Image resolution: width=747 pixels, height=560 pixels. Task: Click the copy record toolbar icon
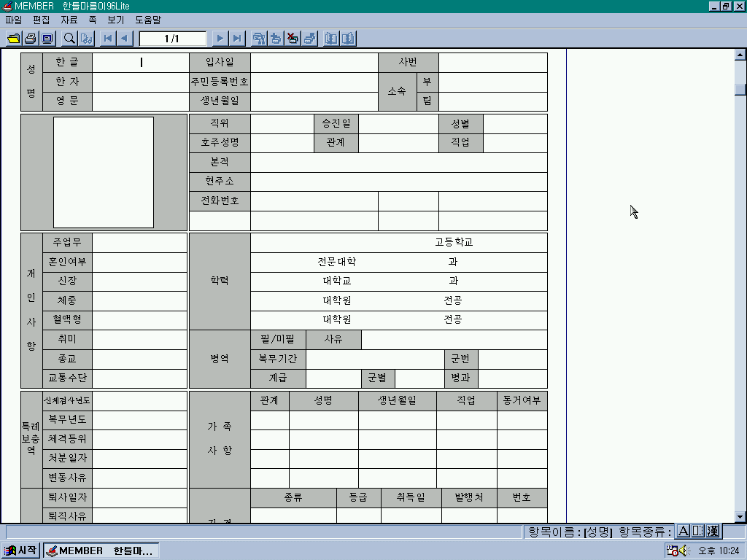[x=309, y=39]
